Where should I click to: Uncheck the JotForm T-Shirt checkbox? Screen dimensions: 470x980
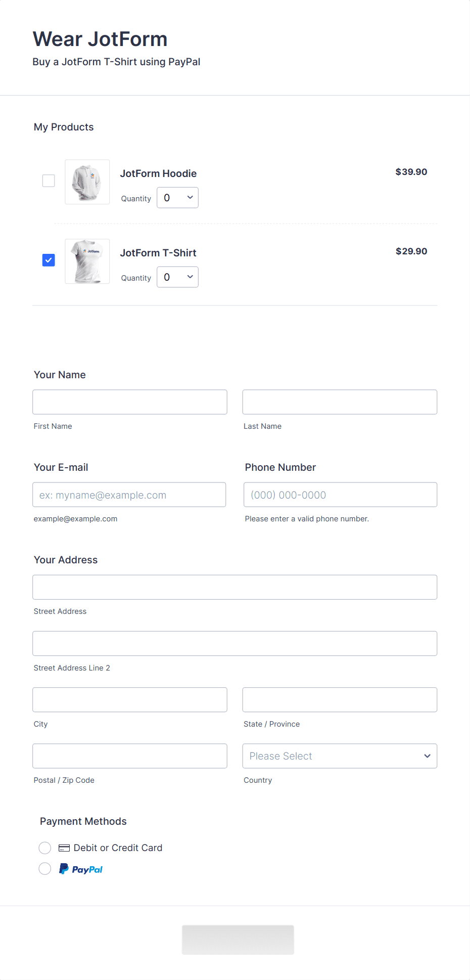click(x=49, y=260)
